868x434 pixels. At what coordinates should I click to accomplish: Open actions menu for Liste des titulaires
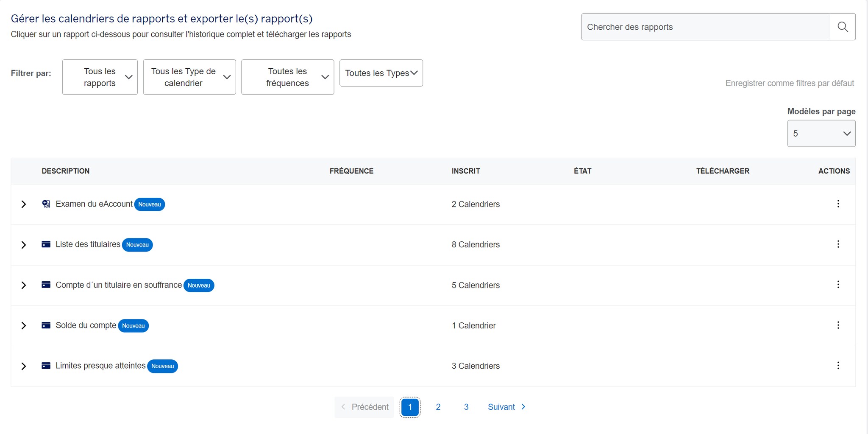coord(838,244)
